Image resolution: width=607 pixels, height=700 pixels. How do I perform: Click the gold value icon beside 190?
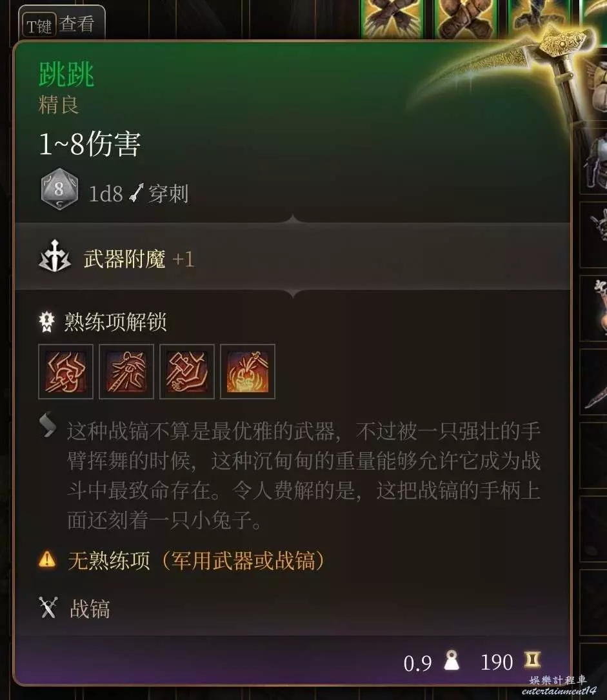(x=532, y=660)
